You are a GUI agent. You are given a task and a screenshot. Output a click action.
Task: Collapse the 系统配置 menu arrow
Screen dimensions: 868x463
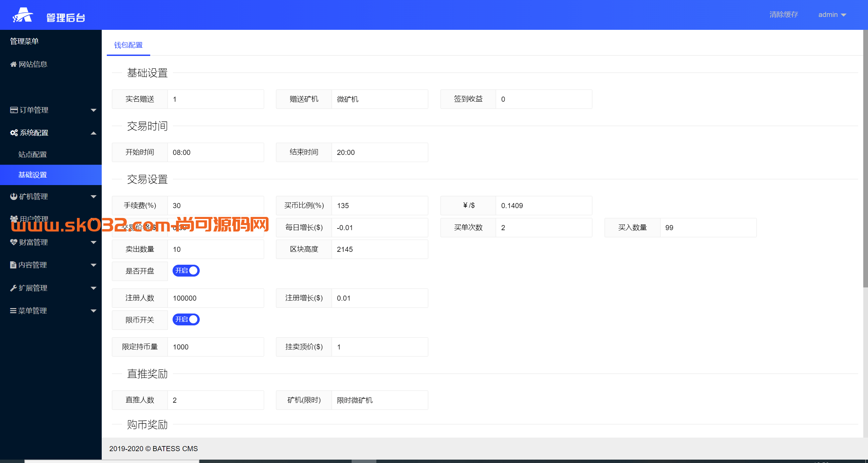(94, 133)
